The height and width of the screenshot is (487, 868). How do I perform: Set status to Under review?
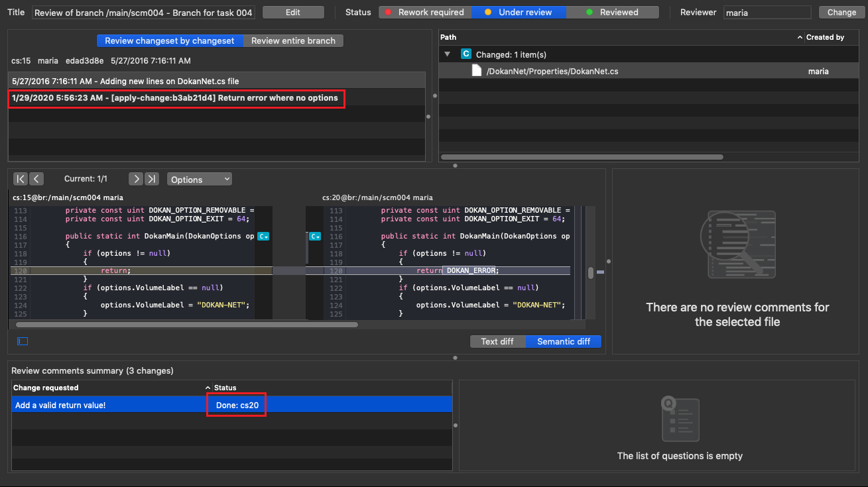519,13
